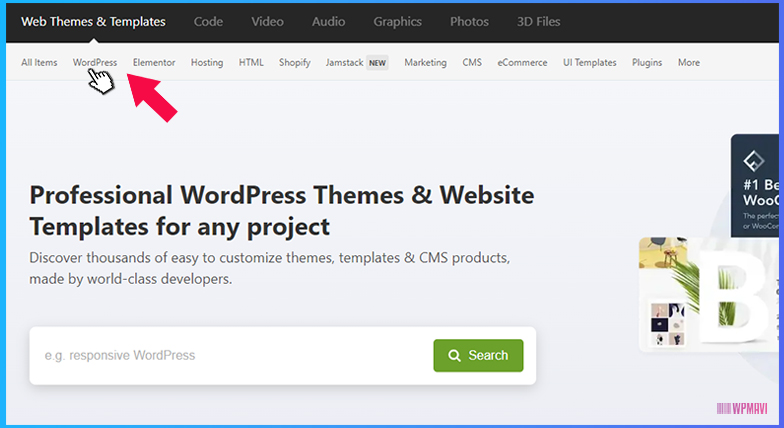The height and width of the screenshot is (428, 784).
Task: Click the Discover thousands description text
Action: click(x=270, y=268)
